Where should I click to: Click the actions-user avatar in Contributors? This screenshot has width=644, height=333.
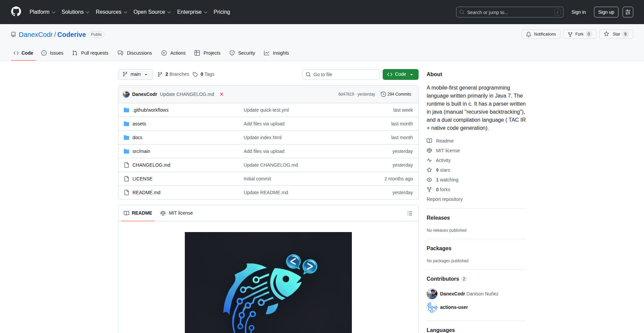pyautogui.click(x=432, y=307)
